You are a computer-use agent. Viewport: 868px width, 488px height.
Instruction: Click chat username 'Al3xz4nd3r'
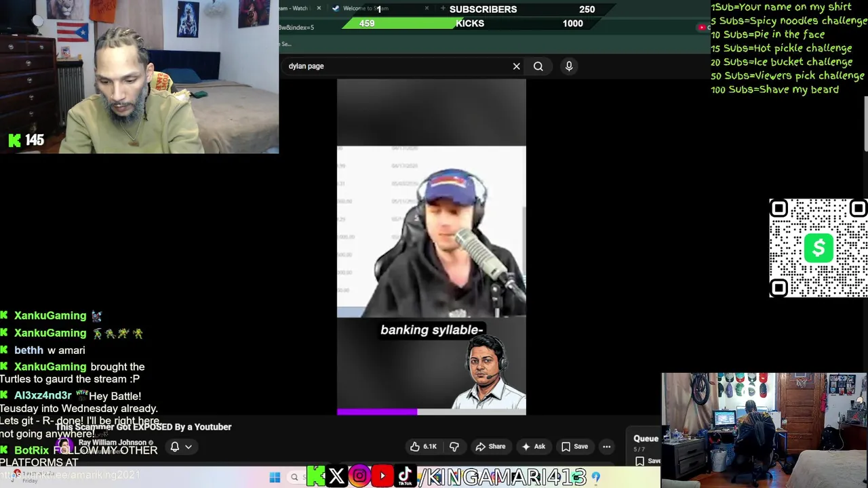pos(43,395)
